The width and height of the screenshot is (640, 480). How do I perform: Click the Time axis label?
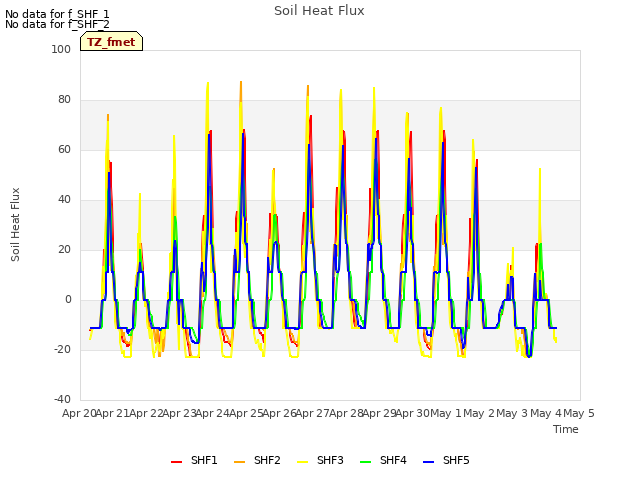[566, 429]
